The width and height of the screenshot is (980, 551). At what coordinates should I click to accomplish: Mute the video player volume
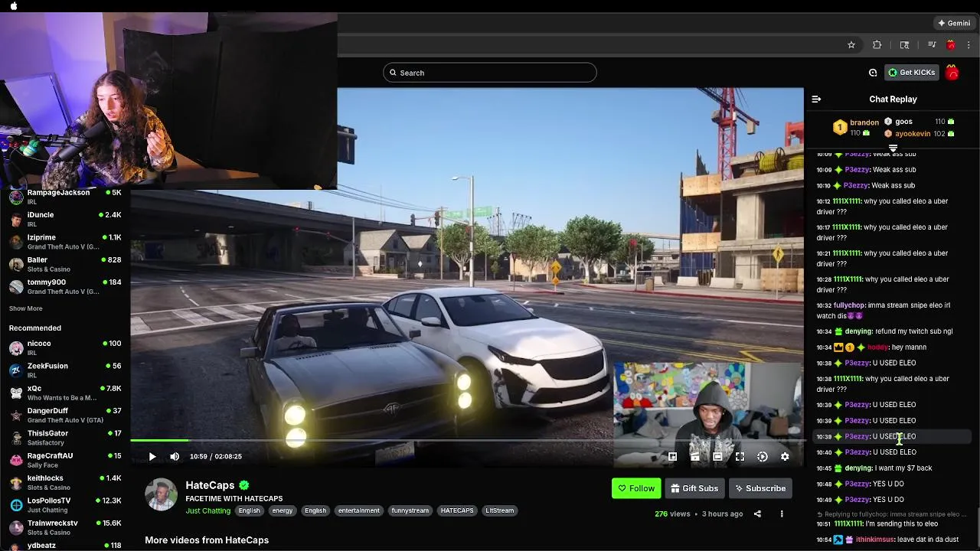click(175, 457)
